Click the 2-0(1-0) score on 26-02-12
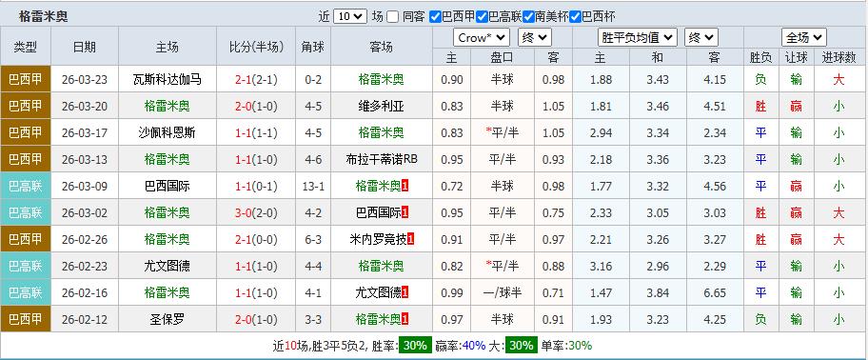The width and height of the screenshot is (868, 360). (256, 319)
